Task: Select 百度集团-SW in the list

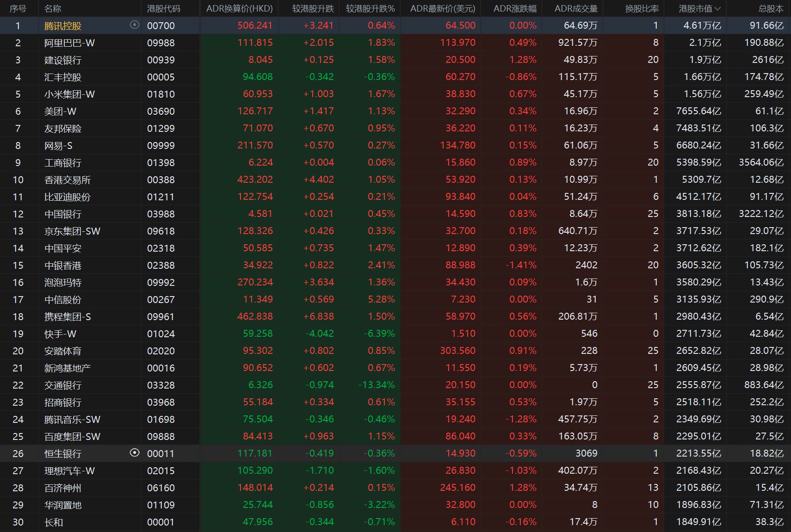Action: (72, 437)
